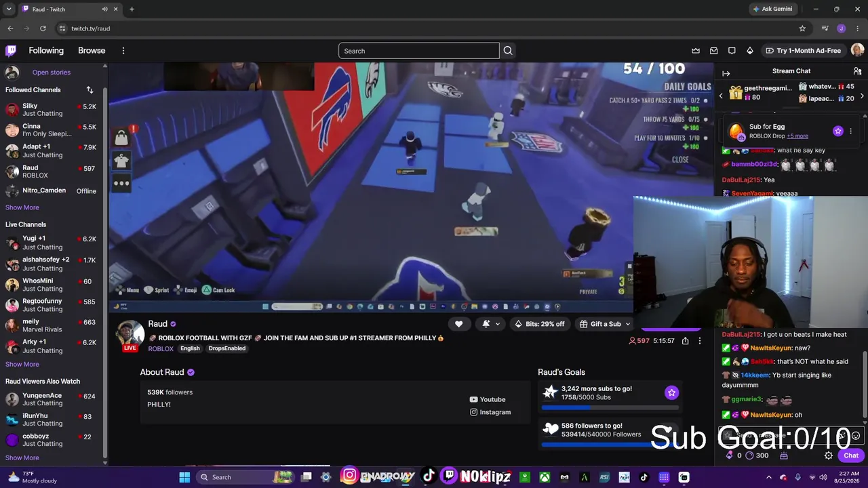Select the Raud - Twitch browser tab

click(x=70, y=9)
